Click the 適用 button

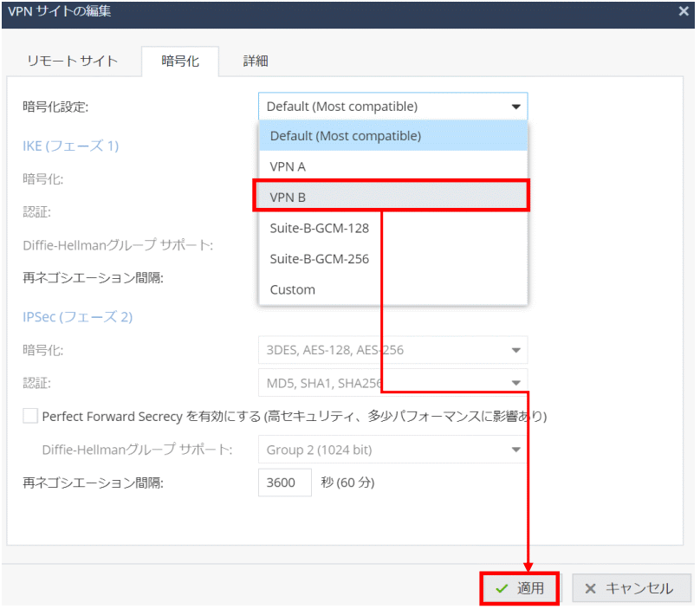tap(520, 588)
